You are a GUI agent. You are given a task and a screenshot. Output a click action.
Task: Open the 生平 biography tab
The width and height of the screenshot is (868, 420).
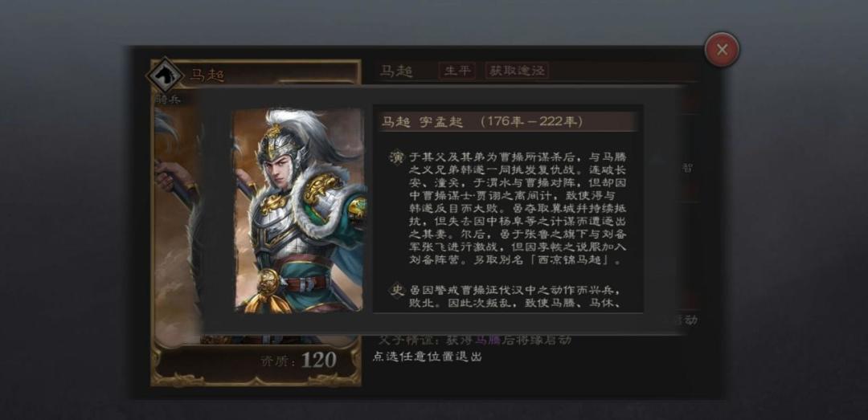[457, 71]
